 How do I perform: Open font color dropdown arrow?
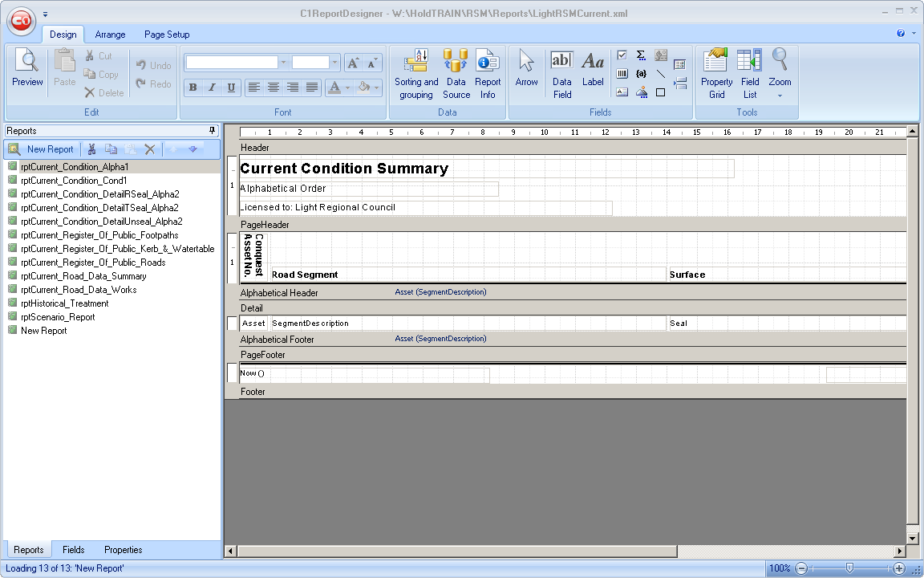click(x=347, y=88)
